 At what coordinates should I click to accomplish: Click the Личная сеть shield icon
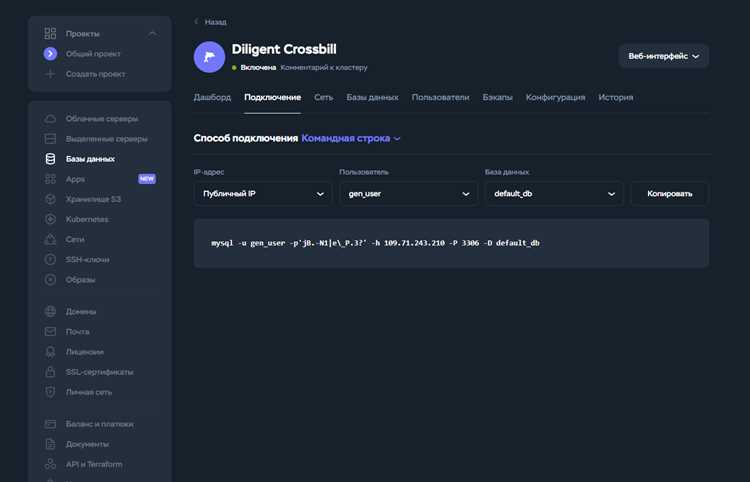coord(50,392)
